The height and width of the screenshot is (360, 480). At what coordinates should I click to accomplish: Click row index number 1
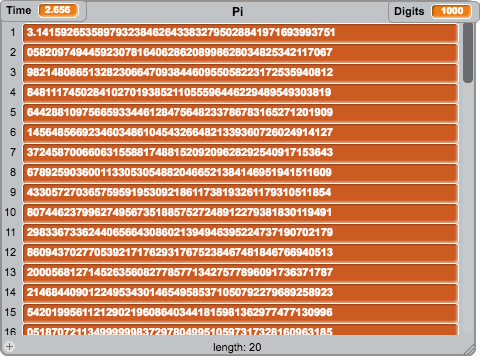pyautogui.click(x=13, y=32)
